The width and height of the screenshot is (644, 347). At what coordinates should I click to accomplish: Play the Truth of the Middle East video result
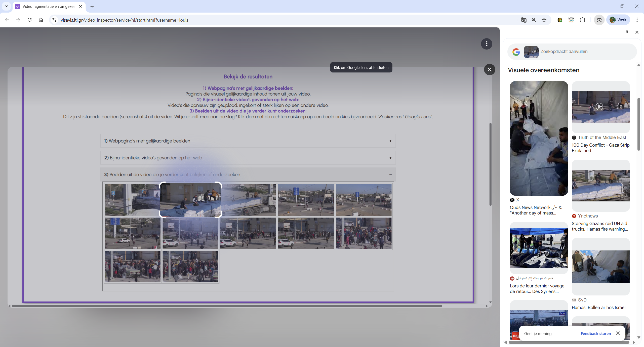pyautogui.click(x=599, y=107)
